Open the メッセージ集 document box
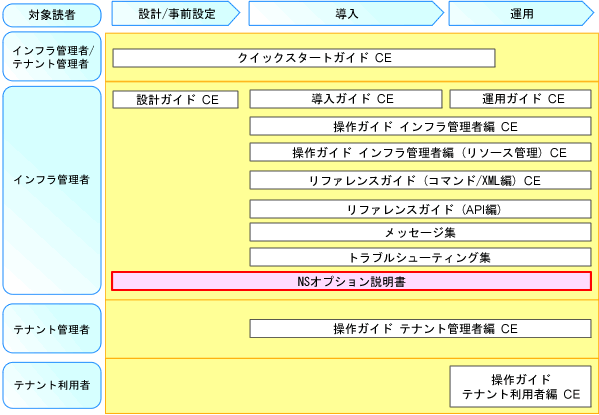The width and height of the screenshot is (599, 415). pos(421,232)
